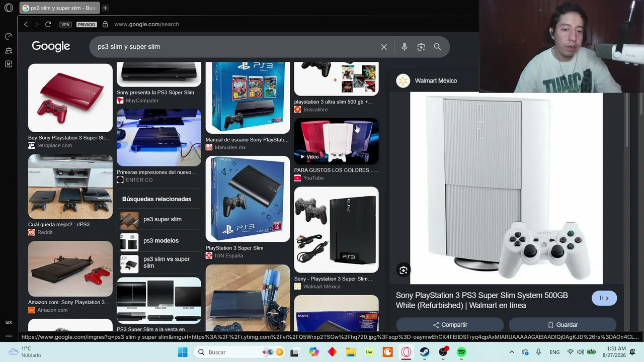Open 'Buy Sony Playstation 3 Super Sli...' result

68,138
